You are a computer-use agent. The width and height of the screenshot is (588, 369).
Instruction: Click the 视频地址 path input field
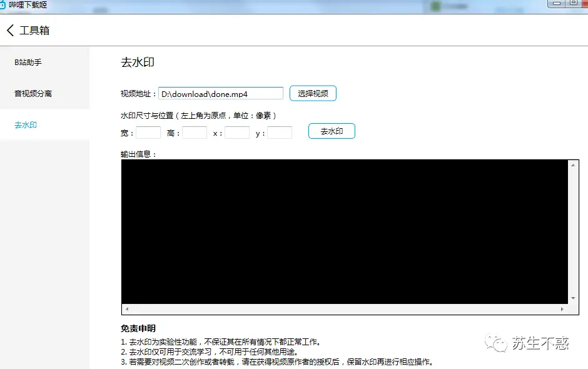(221, 93)
